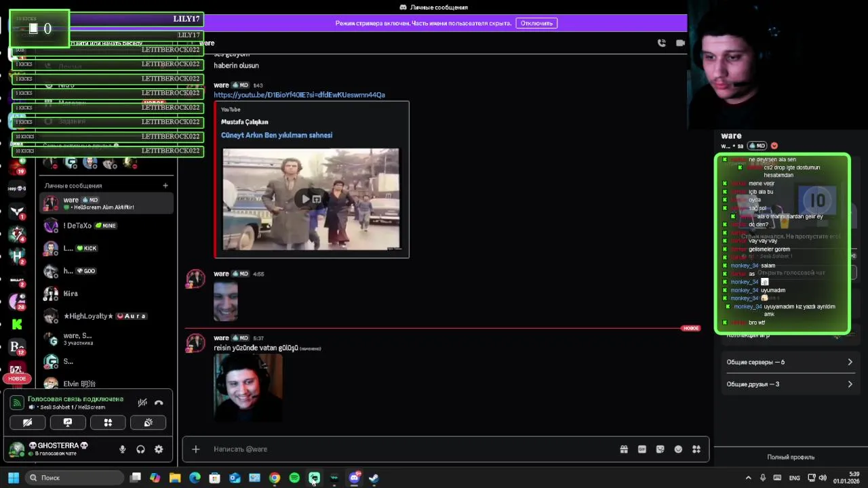This screenshot has height=488, width=868.
Task: Create a new direct message
Action: (x=165, y=185)
